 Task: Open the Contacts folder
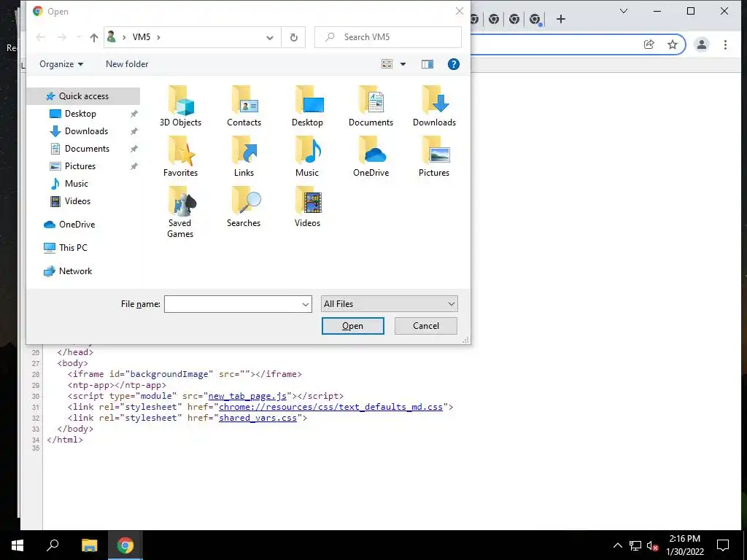244,106
